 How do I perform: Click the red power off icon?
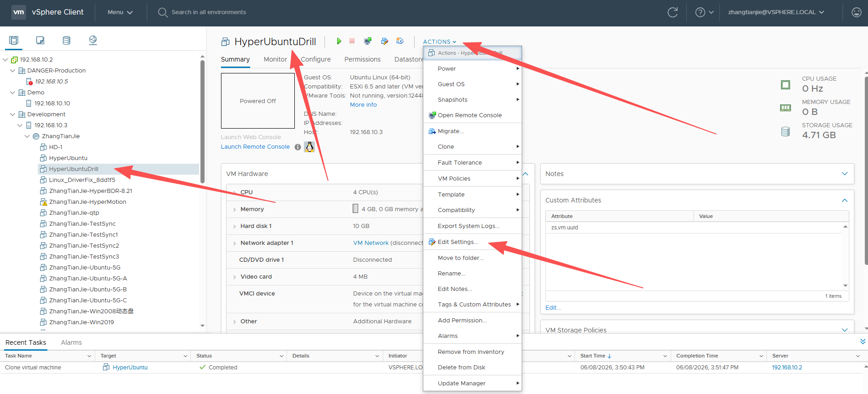coord(352,41)
